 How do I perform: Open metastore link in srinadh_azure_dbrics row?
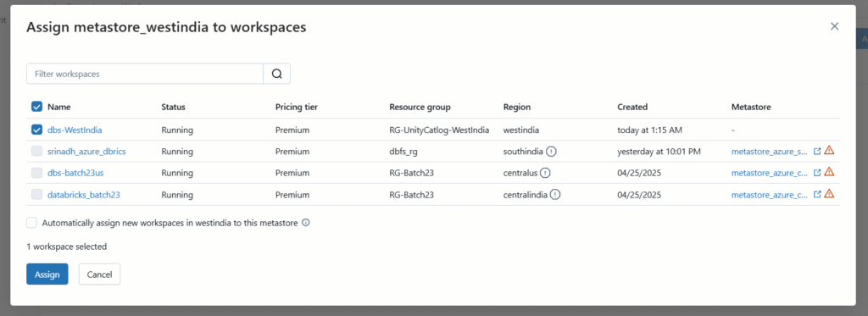point(770,152)
